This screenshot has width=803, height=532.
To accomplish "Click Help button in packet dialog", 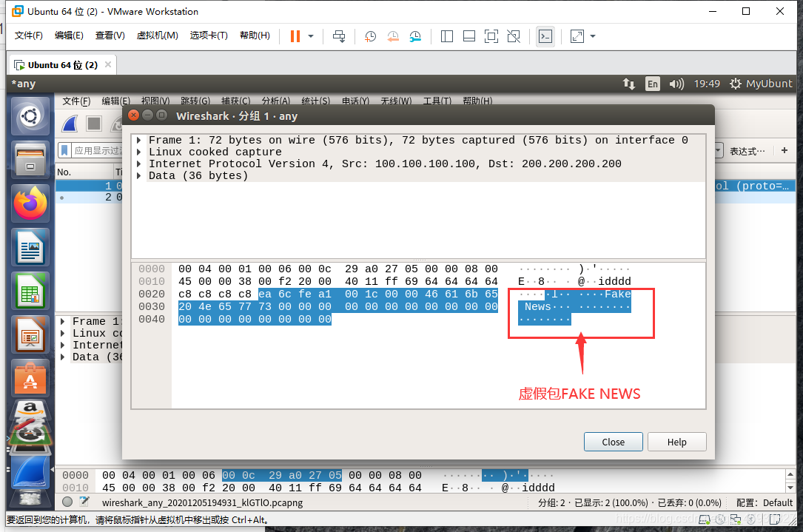I will (x=676, y=442).
